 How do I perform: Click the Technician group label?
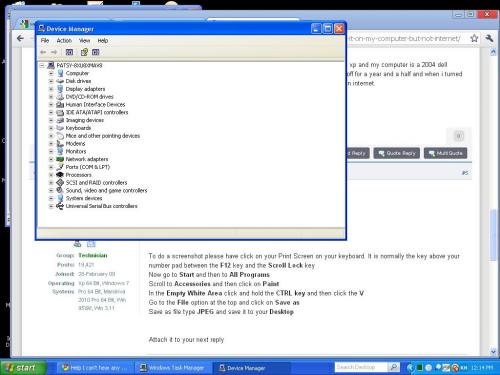coord(93,255)
